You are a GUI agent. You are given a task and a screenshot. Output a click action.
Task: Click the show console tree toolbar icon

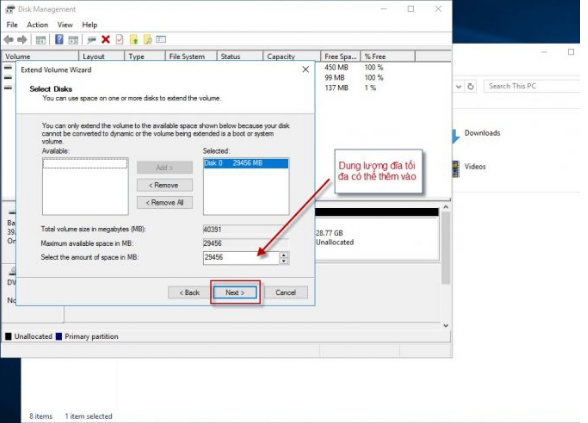[x=40, y=40]
